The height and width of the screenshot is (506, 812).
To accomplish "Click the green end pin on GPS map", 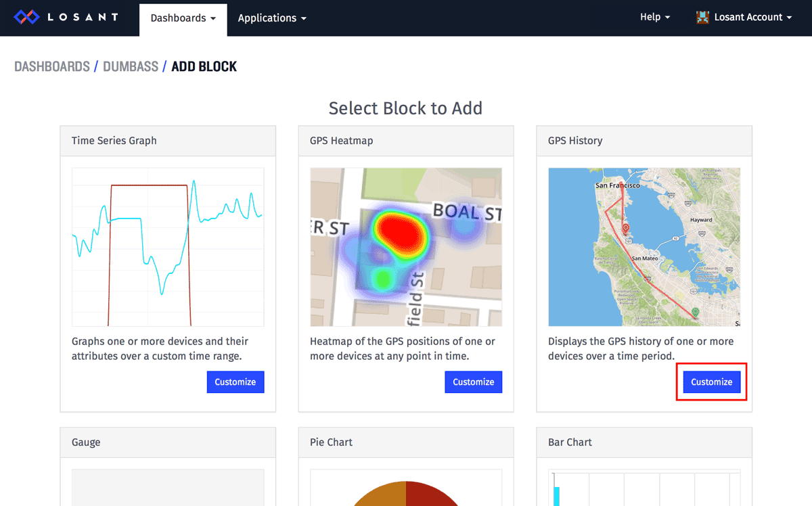I will click(x=696, y=313).
